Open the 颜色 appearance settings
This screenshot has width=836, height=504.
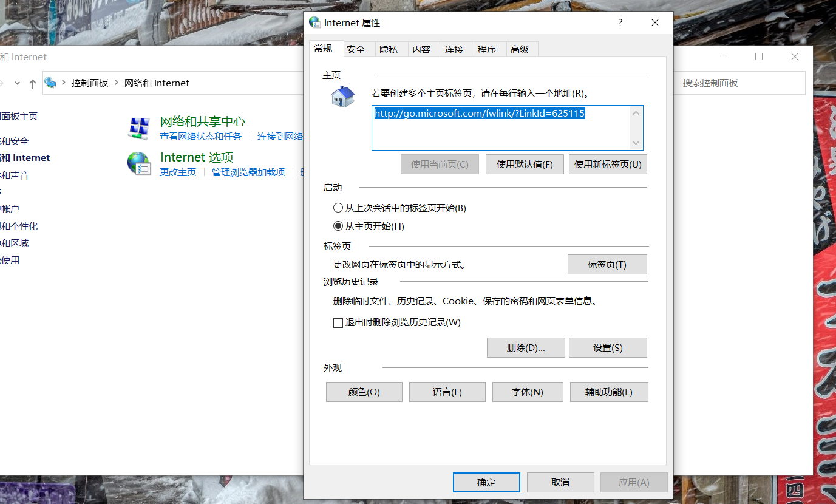coord(364,392)
